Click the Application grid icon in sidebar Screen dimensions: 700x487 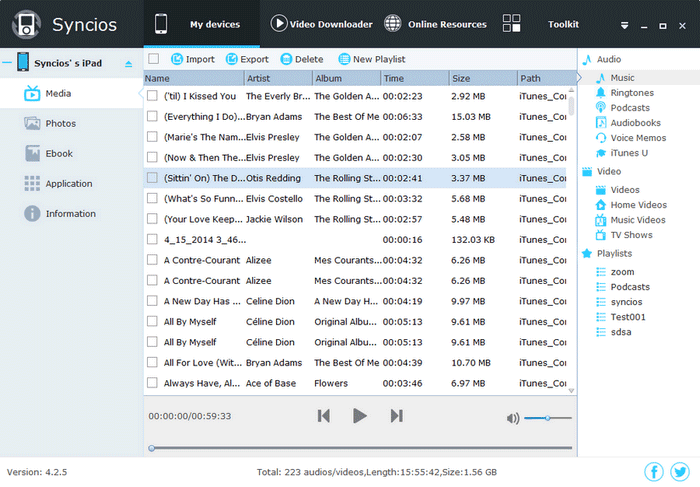32,183
